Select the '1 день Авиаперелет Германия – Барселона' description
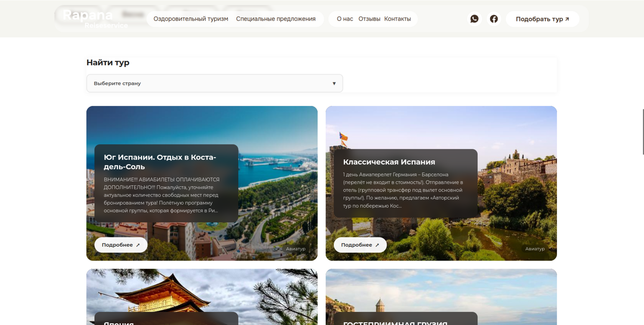This screenshot has width=644, height=325. (x=403, y=190)
